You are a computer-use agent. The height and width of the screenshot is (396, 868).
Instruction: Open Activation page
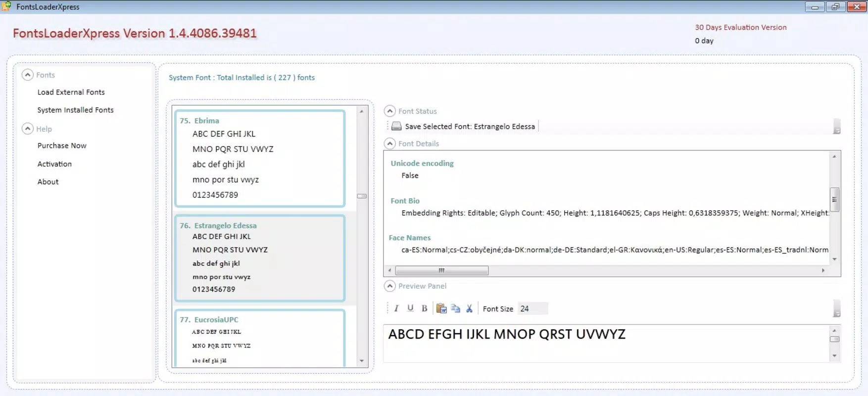point(54,164)
